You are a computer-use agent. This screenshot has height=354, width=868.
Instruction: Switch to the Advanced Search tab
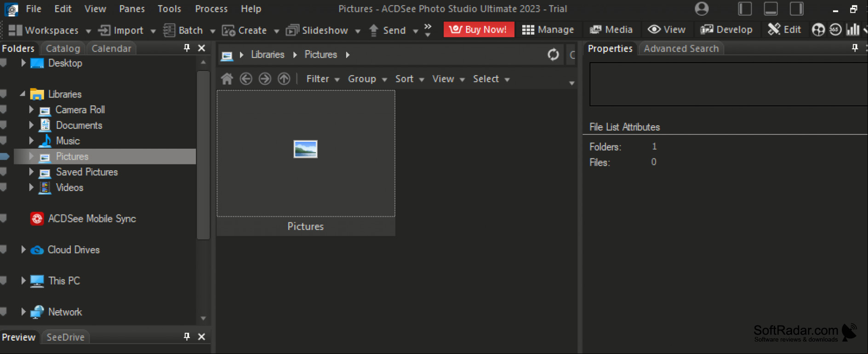[681, 48]
